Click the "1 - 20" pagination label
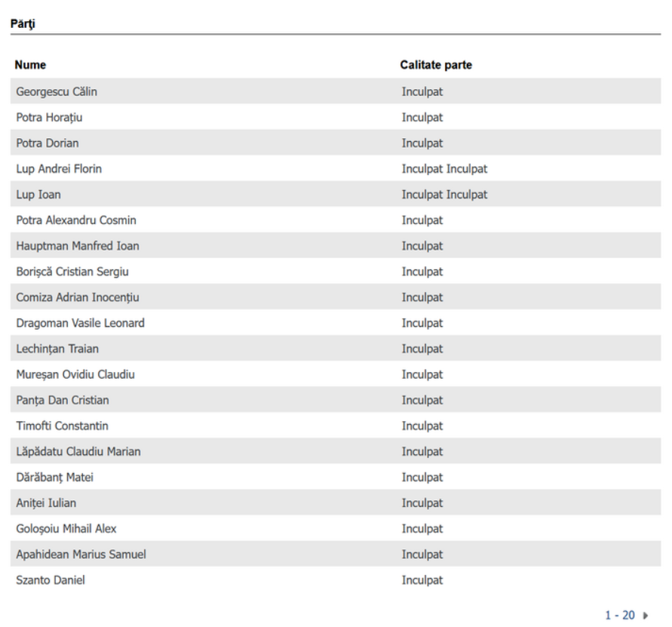The height and width of the screenshot is (627, 672). 620,616
